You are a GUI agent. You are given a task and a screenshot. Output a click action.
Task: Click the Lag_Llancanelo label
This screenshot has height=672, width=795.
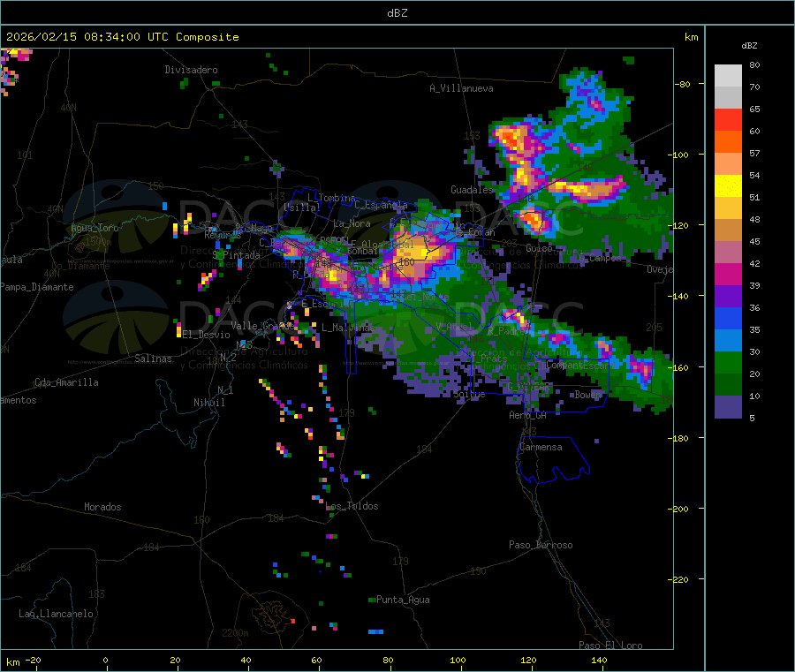coord(57,613)
